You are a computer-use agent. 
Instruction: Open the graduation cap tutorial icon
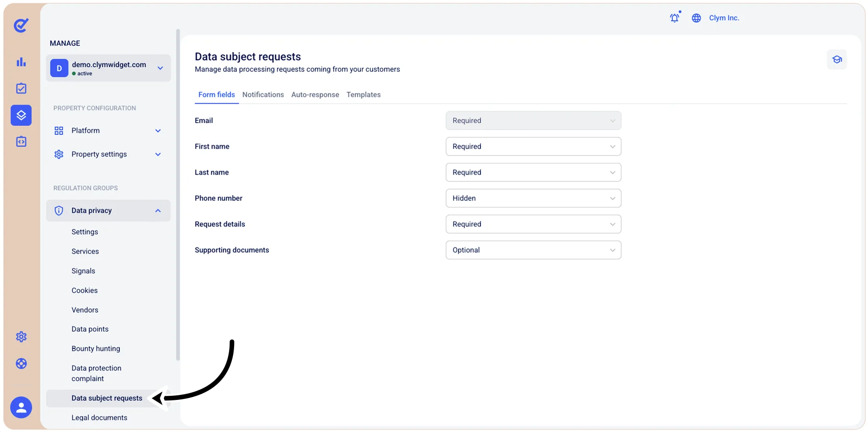[x=837, y=59]
